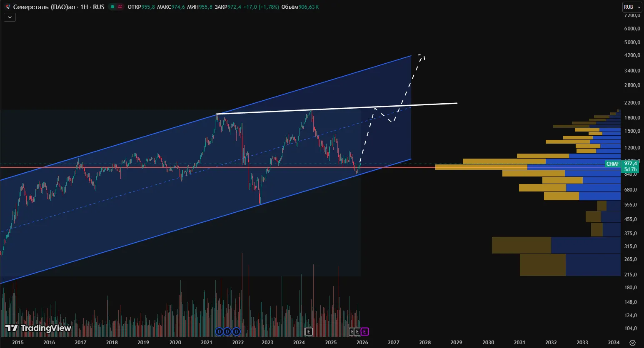This screenshot has height=348, width=644.
Task: Click the first dividend D marker
Action: (x=219, y=331)
